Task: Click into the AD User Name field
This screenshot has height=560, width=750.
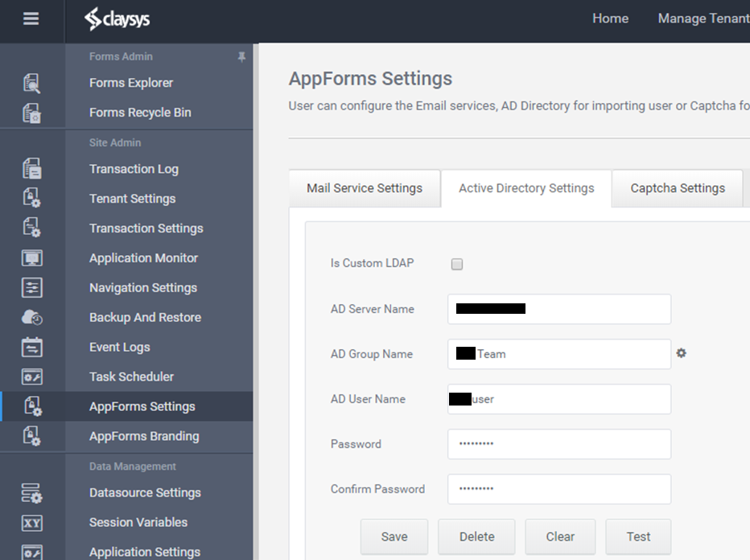Action: coord(559,399)
